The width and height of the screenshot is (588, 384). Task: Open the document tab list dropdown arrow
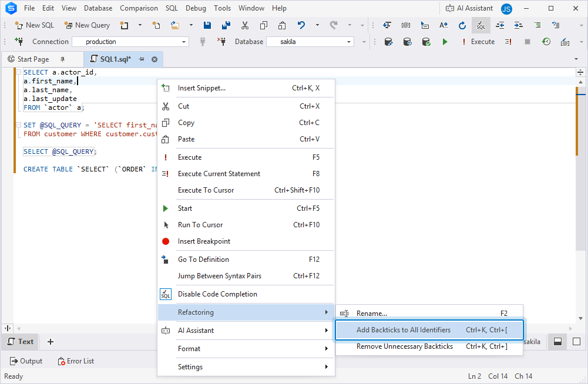tap(576, 59)
